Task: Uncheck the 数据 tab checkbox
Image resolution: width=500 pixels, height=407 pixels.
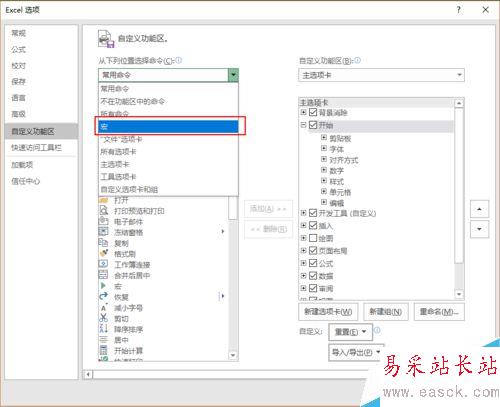Action: pos(313,276)
